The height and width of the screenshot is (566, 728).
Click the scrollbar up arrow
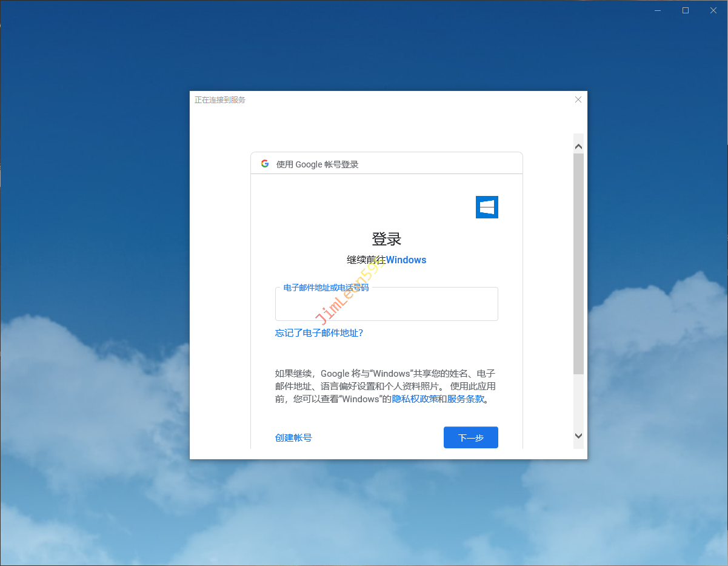pyautogui.click(x=578, y=147)
